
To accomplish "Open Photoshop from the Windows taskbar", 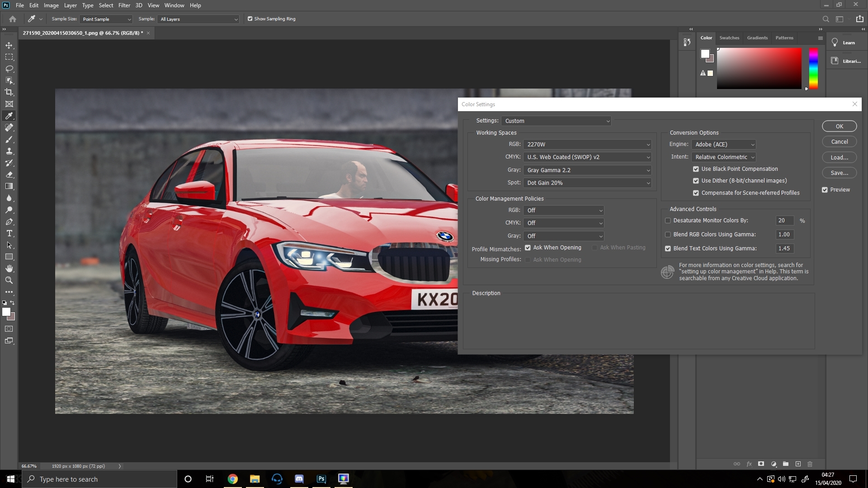I will coord(321,479).
